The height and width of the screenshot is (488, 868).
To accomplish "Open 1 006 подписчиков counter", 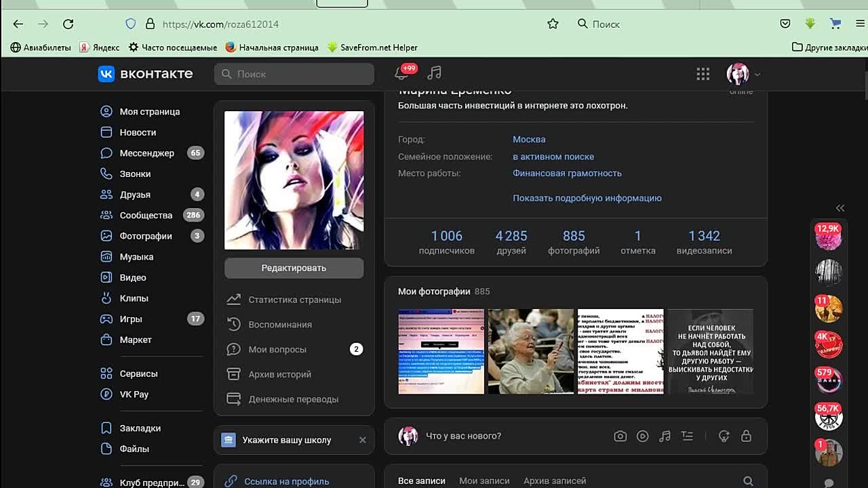I will point(447,242).
